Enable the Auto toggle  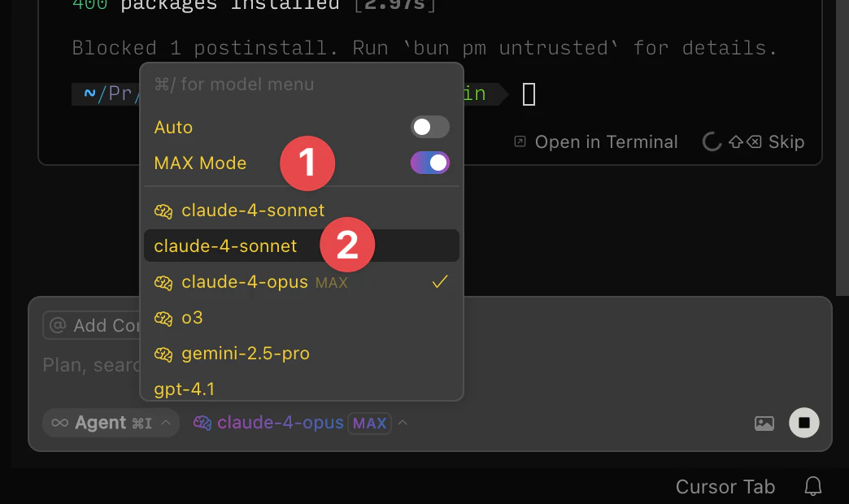pyautogui.click(x=429, y=127)
